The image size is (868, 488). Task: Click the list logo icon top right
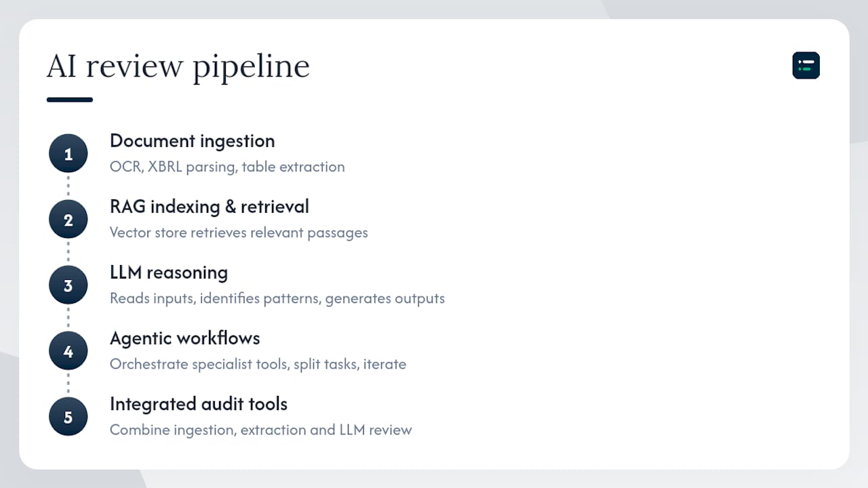pyautogui.click(x=806, y=66)
